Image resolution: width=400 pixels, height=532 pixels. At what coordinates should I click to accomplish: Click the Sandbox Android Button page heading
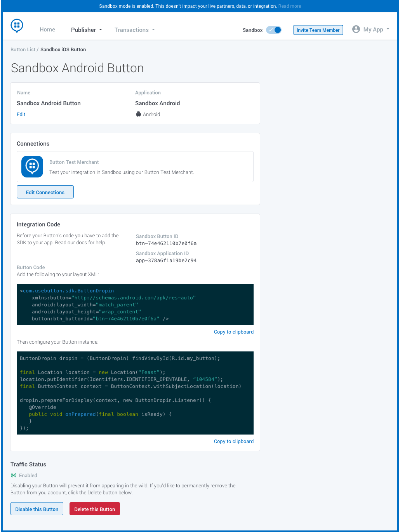pos(77,68)
